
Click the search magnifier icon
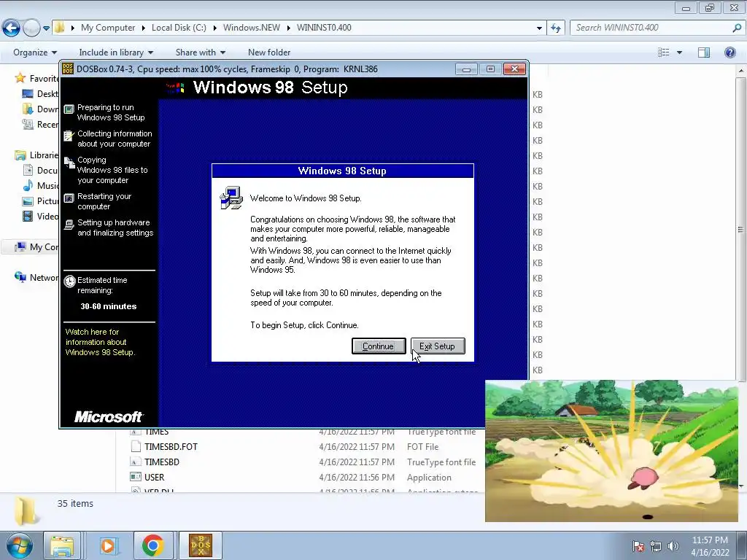click(737, 28)
